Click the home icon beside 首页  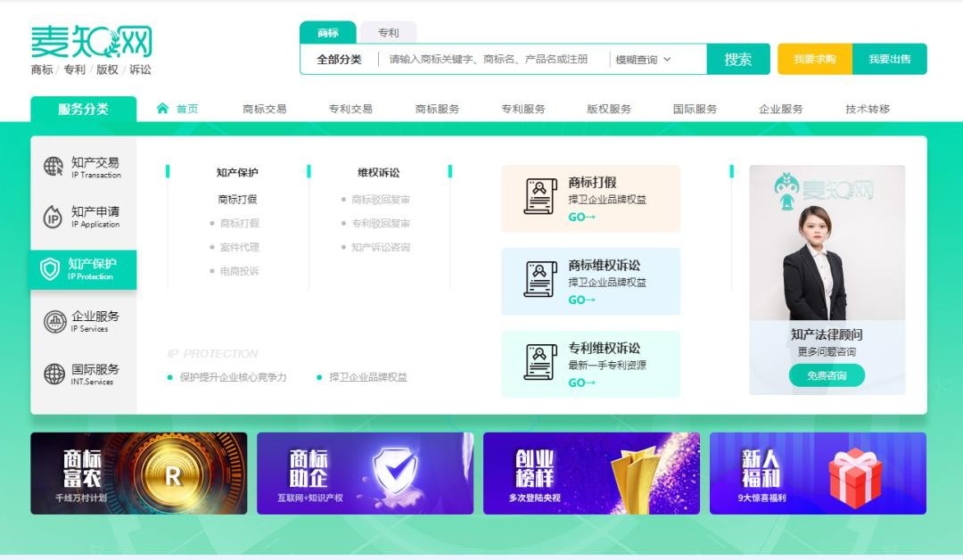162,109
